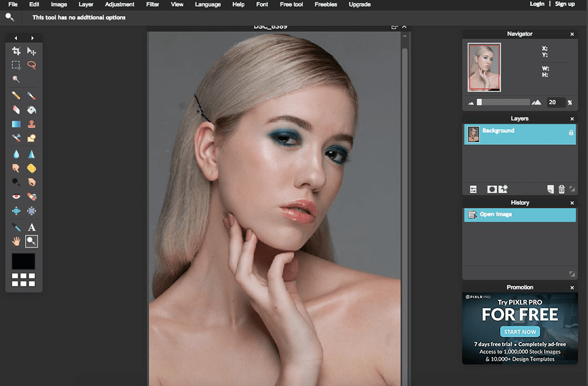Add a new layer in Layers panel

[x=550, y=190]
